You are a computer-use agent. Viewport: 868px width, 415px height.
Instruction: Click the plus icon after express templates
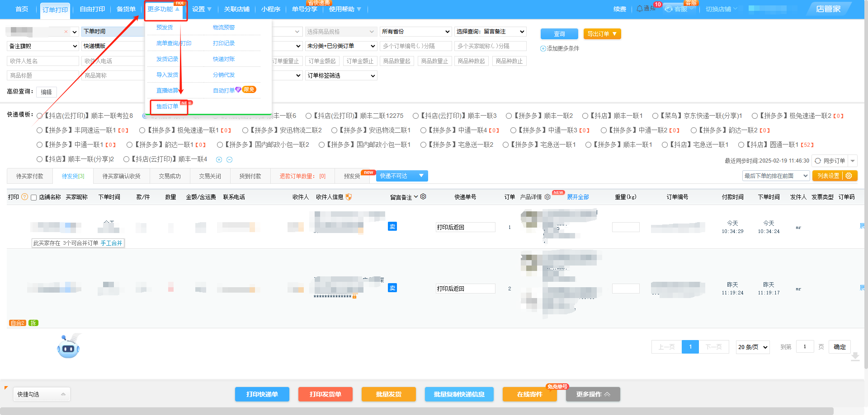(219, 159)
